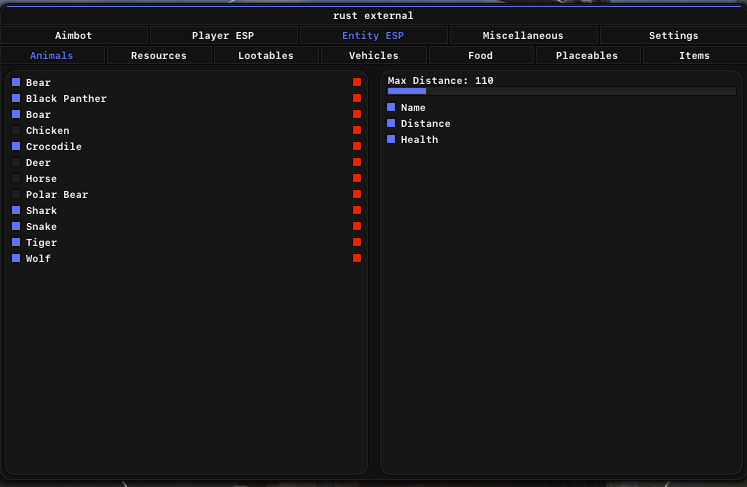This screenshot has width=747, height=487.
Task: Show the Vehicles sub-tab
Action: [x=373, y=55]
